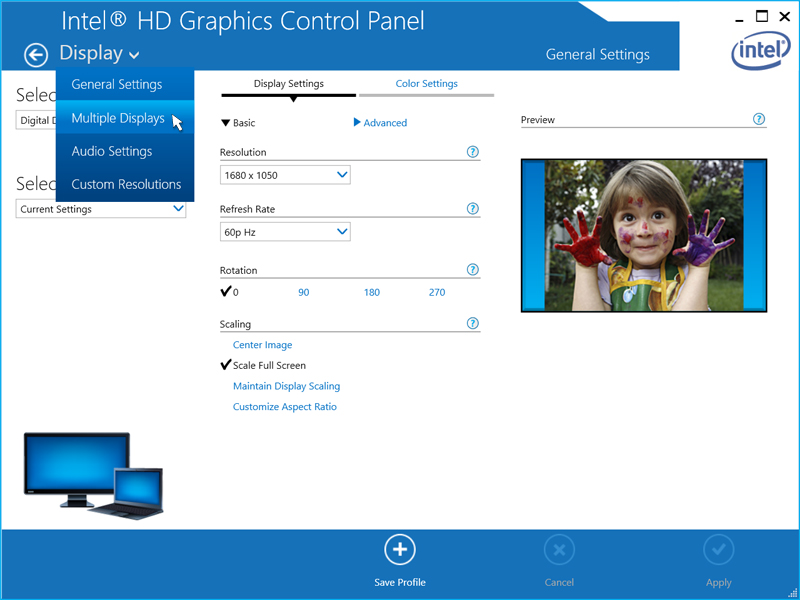Switch to Display Settings tab
This screenshot has height=600, width=800.
289,84
